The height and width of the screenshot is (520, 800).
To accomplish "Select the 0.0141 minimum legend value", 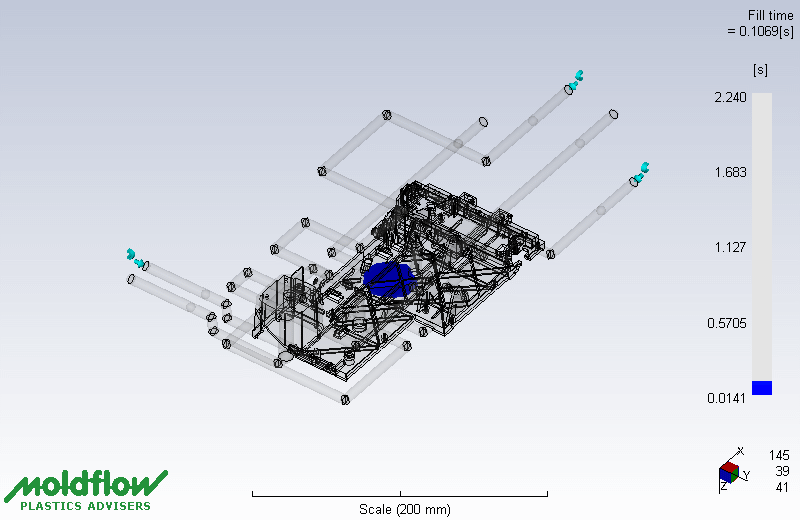I will pos(727,399).
